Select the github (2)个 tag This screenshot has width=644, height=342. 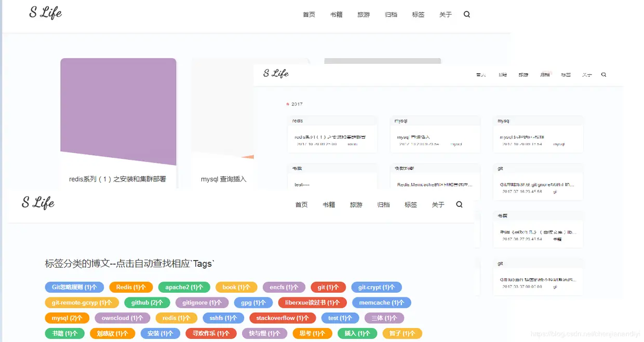coord(147,303)
